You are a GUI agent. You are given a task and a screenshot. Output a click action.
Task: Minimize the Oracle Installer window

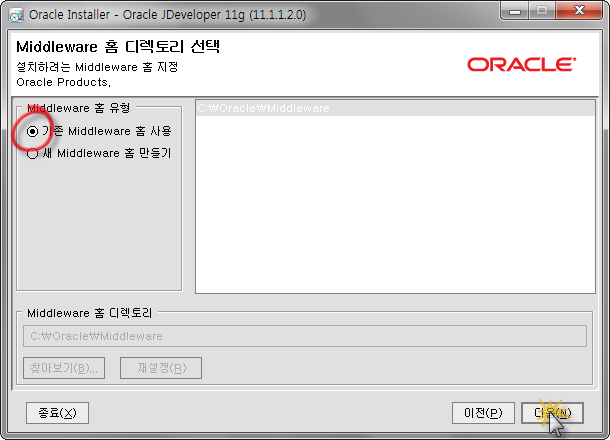click(514, 11)
